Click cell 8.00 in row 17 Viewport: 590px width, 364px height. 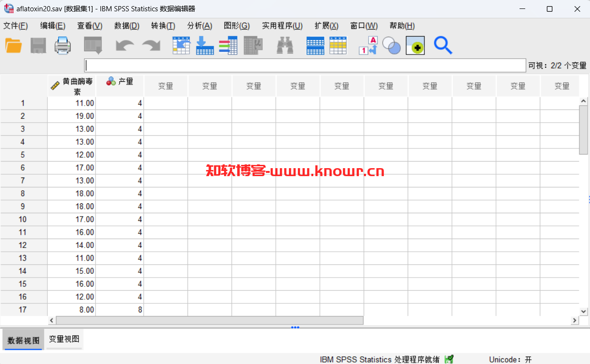tap(71, 310)
